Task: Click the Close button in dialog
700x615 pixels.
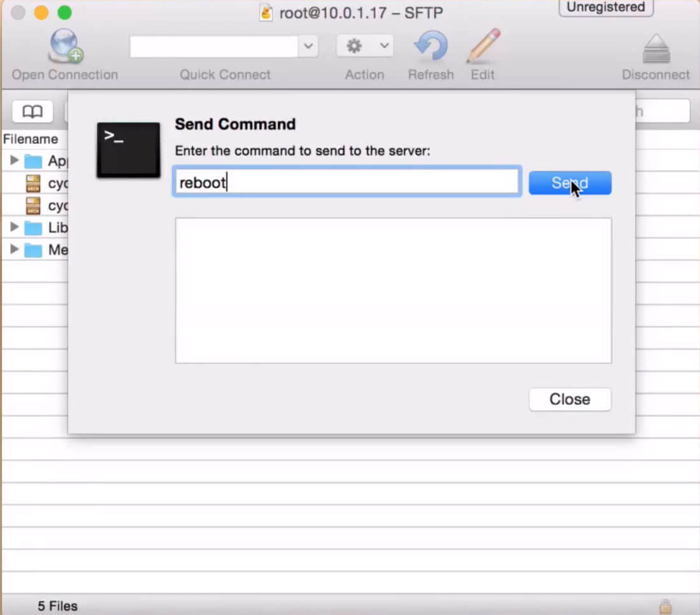Action: tap(569, 399)
